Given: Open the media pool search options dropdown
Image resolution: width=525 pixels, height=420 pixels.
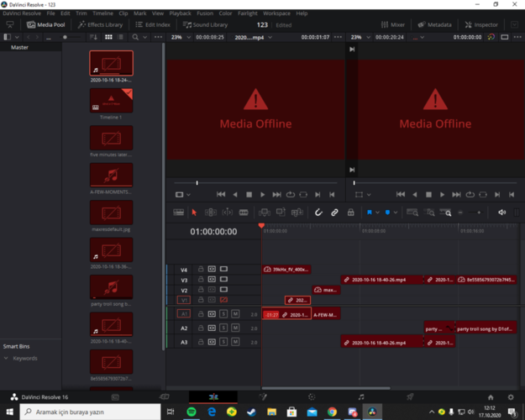Looking at the screenshot, I should point(145,37).
